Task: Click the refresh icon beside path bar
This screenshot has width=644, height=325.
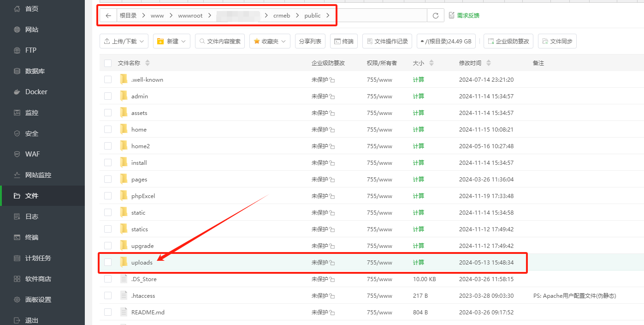Action: 435,16
